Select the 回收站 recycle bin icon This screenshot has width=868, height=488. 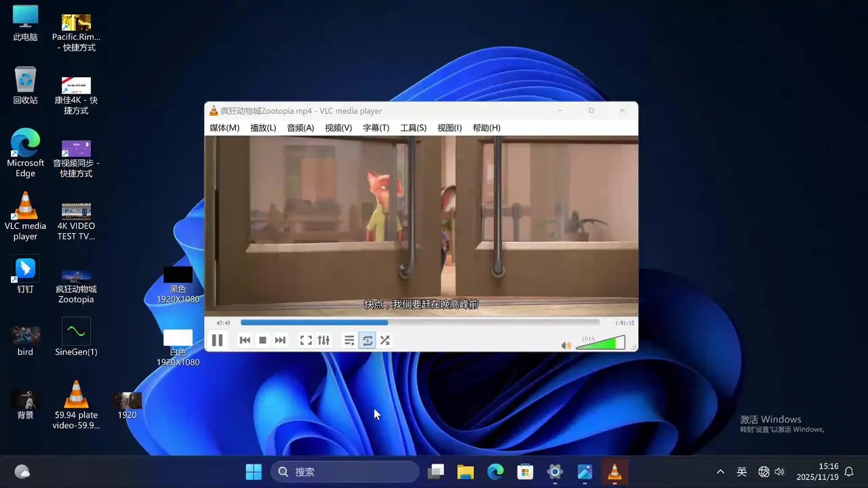25,85
